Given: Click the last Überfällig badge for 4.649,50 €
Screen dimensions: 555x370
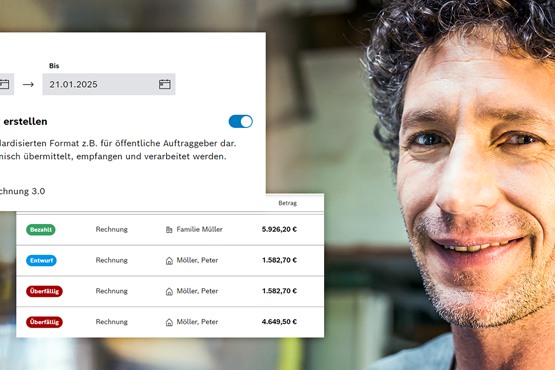Looking at the screenshot, I should pos(44,322).
